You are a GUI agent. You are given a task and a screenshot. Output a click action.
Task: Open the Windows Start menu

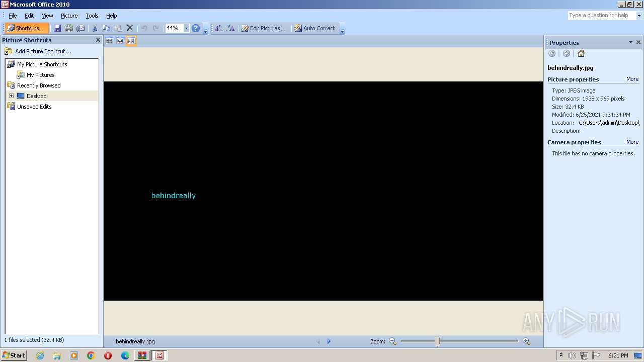[x=14, y=355]
